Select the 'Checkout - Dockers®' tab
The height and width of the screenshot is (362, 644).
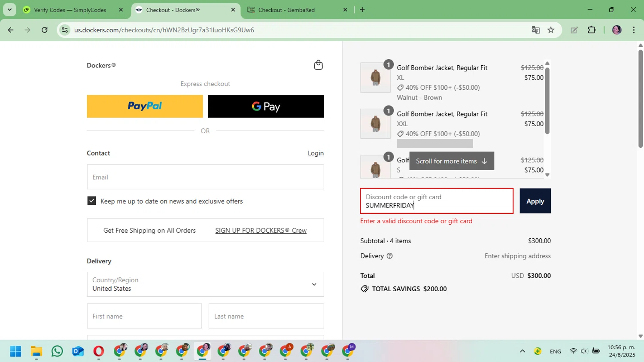point(173,10)
